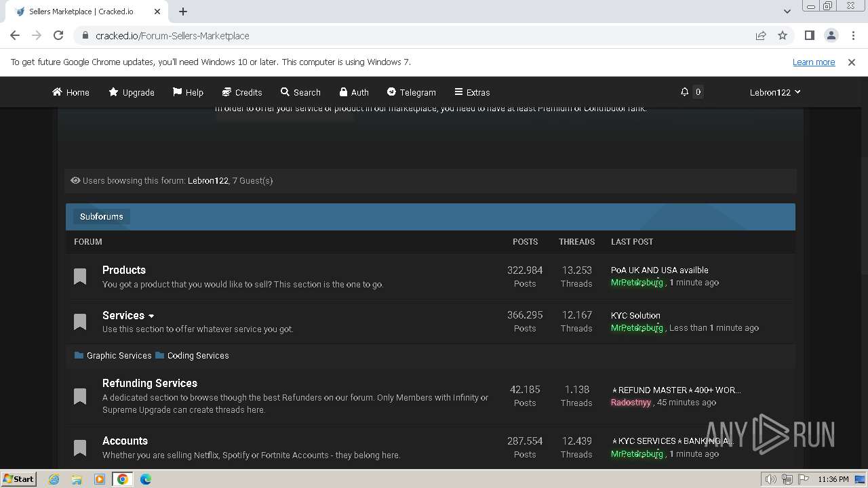868x488 pixels.
Task: Open the Chrome profile avatar
Action: [831, 35]
